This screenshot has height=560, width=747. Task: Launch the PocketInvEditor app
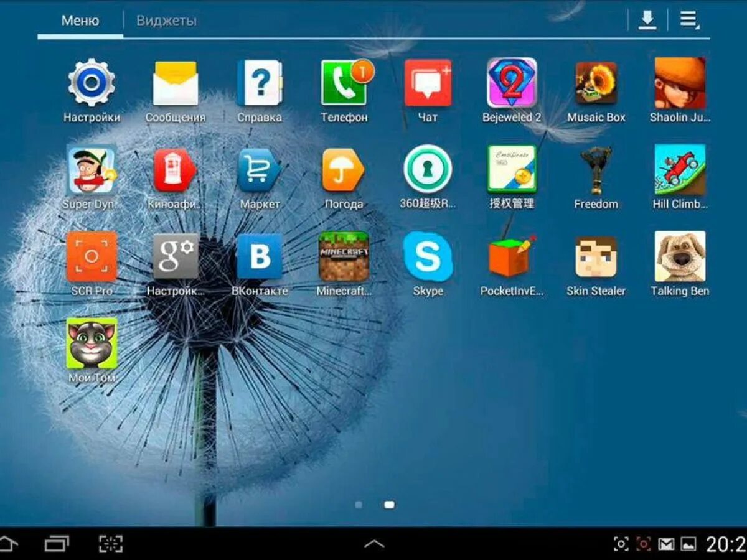512,256
